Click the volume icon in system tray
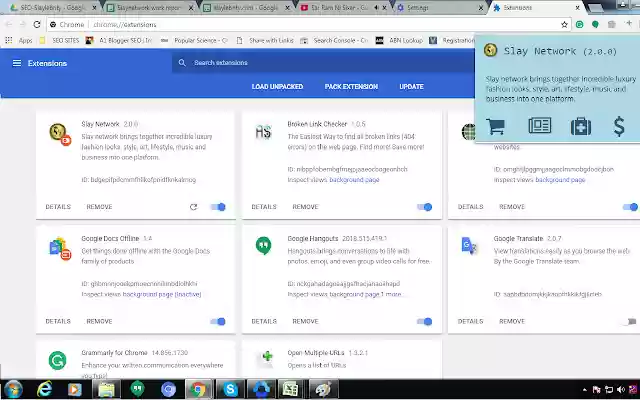Viewport: 640px width, 400px height. [621, 389]
